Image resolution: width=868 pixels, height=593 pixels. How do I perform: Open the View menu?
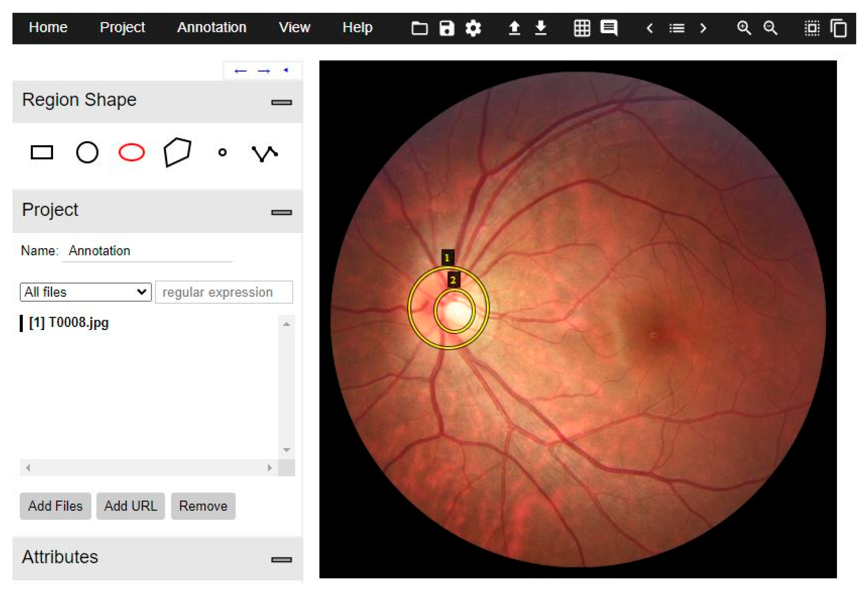294,27
